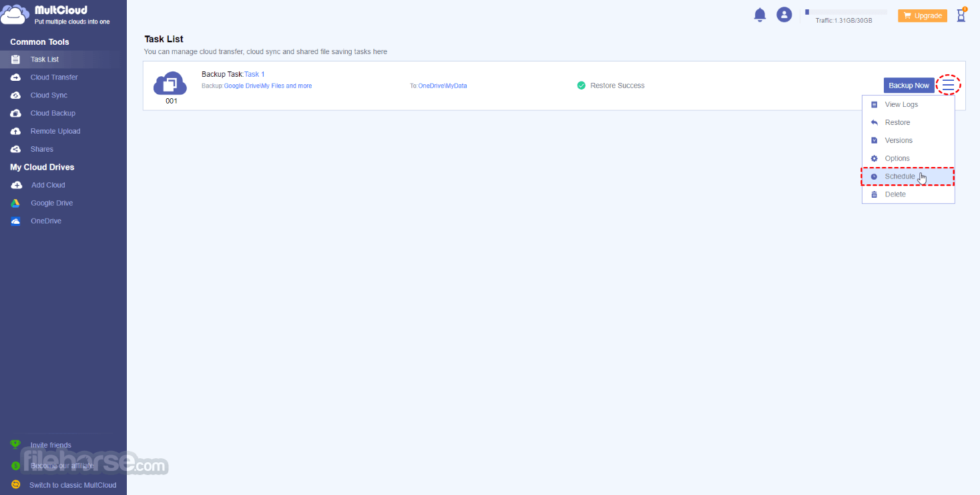980x495 pixels.
Task: Click the Restore Success status
Action: pyautogui.click(x=618, y=86)
